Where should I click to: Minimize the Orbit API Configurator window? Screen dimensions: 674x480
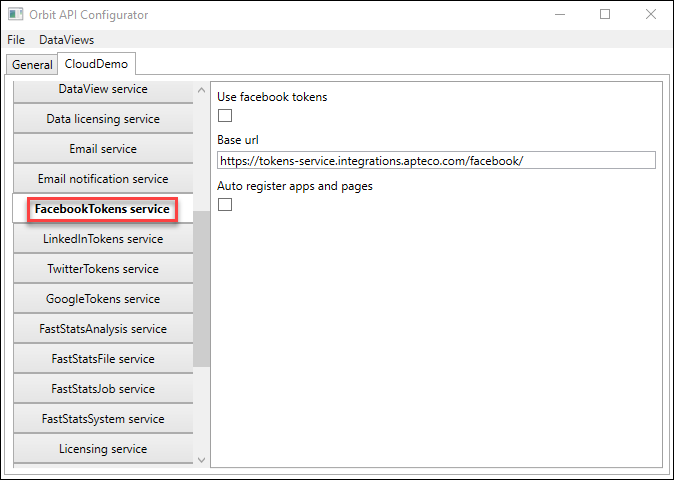560,14
